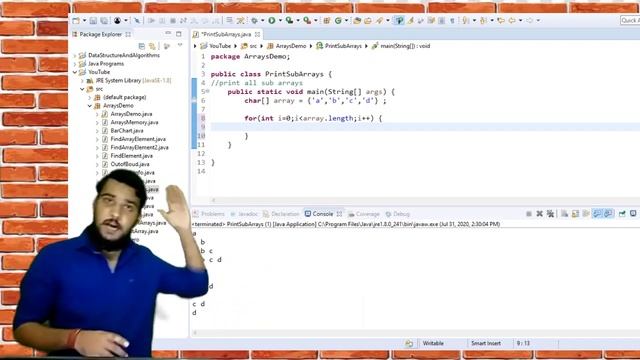Viewport: 640px width, 360px height.
Task: Switch to the Debug tab
Action: point(398,214)
